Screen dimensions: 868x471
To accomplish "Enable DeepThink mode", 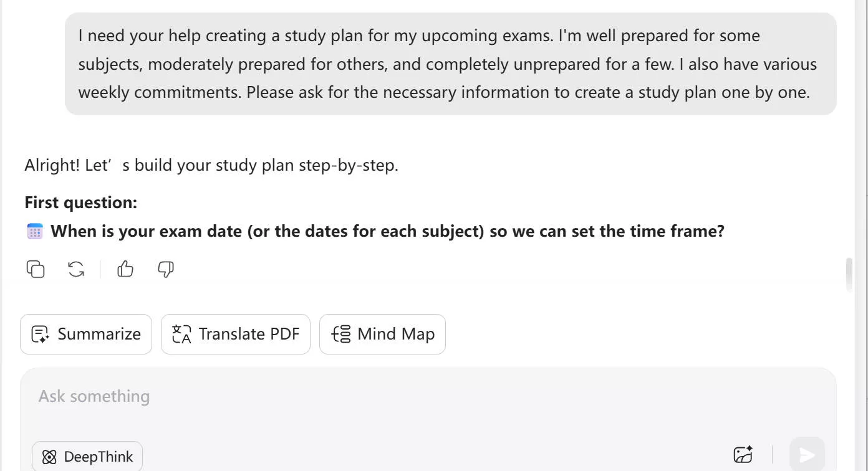I will tap(87, 456).
